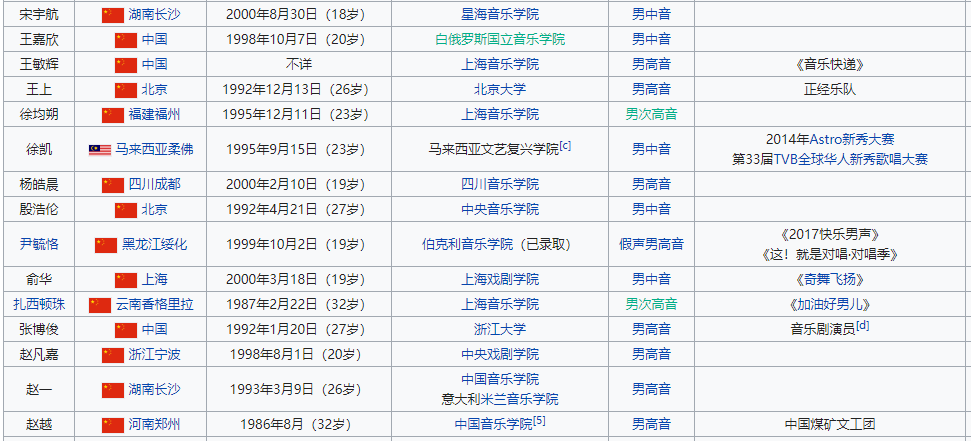The image size is (971, 441).
Task: Click the 假声男高音 voice type link
Action: pos(651,244)
